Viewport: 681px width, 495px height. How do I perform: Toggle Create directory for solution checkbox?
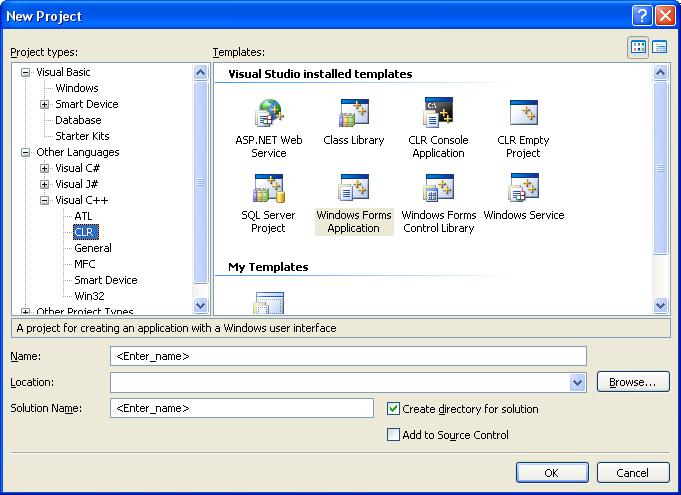[x=393, y=409]
